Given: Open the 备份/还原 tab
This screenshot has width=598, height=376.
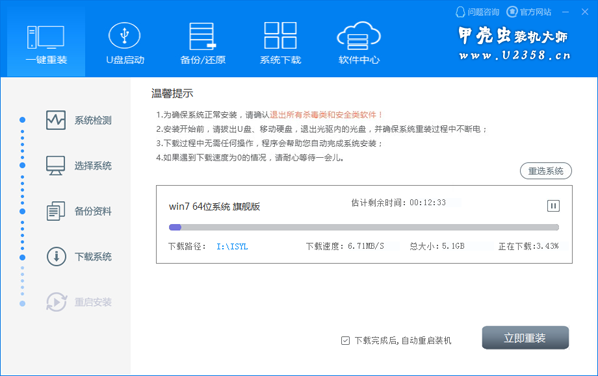Looking at the screenshot, I should click(x=203, y=42).
